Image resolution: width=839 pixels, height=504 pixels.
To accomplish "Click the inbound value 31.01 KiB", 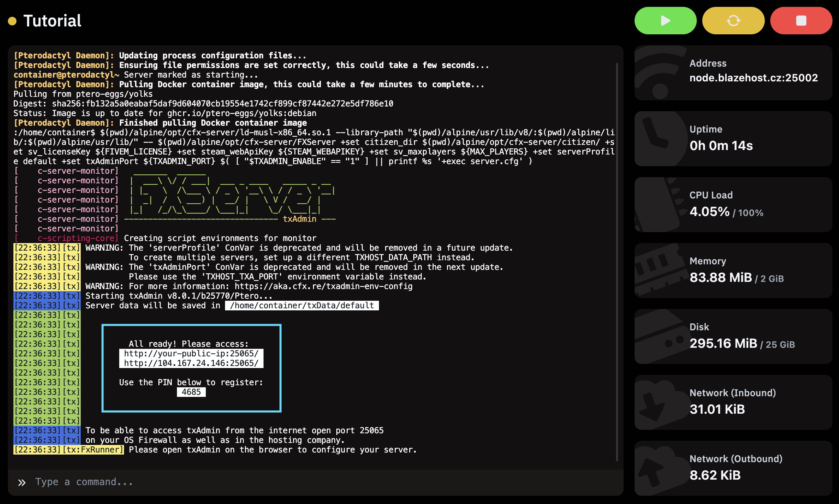I will 717,409.
